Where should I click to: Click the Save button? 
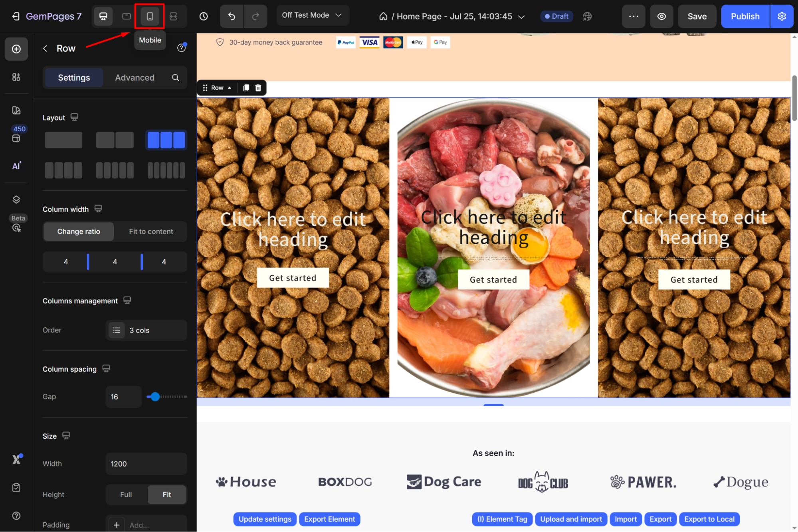697,16
